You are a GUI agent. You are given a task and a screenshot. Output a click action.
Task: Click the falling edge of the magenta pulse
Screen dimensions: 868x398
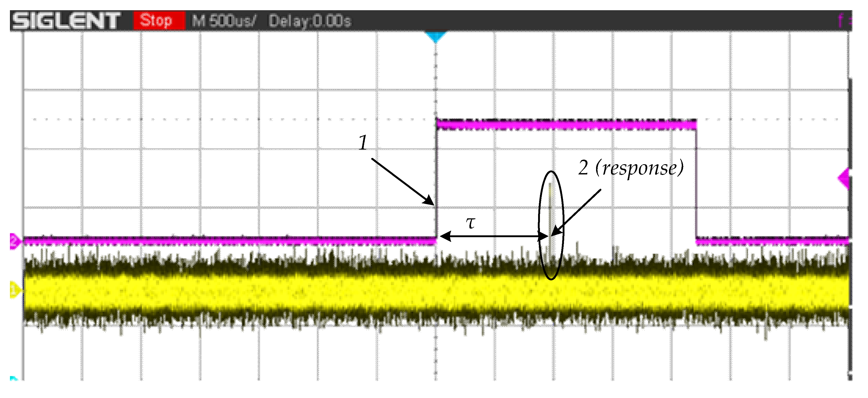coord(696,182)
